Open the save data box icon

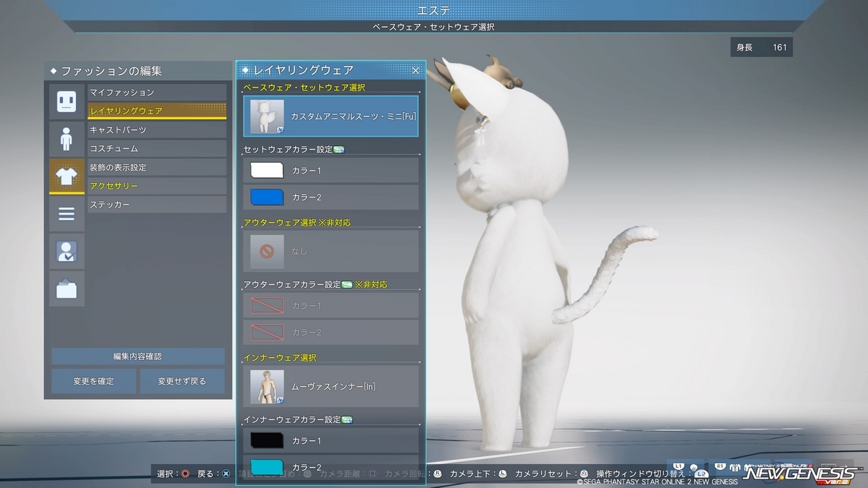[x=67, y=288]
